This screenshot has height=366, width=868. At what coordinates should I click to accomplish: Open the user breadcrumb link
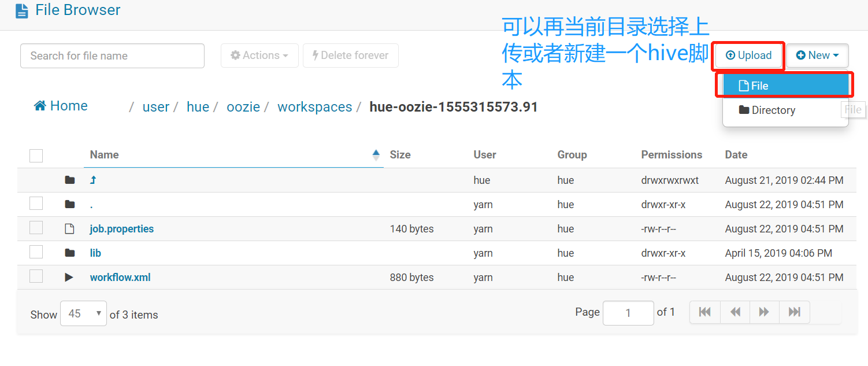coord(156,107)
